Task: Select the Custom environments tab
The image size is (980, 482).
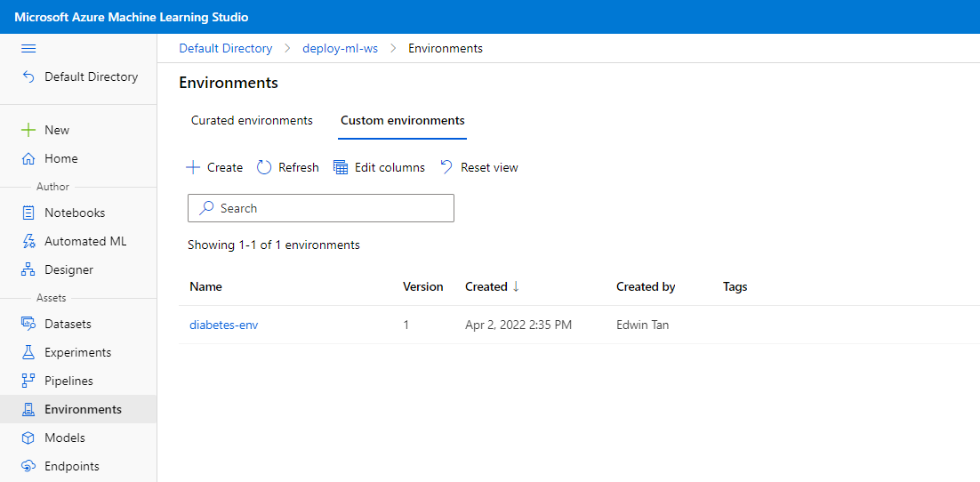Action: pyautogui.click(x=402, y=120)
